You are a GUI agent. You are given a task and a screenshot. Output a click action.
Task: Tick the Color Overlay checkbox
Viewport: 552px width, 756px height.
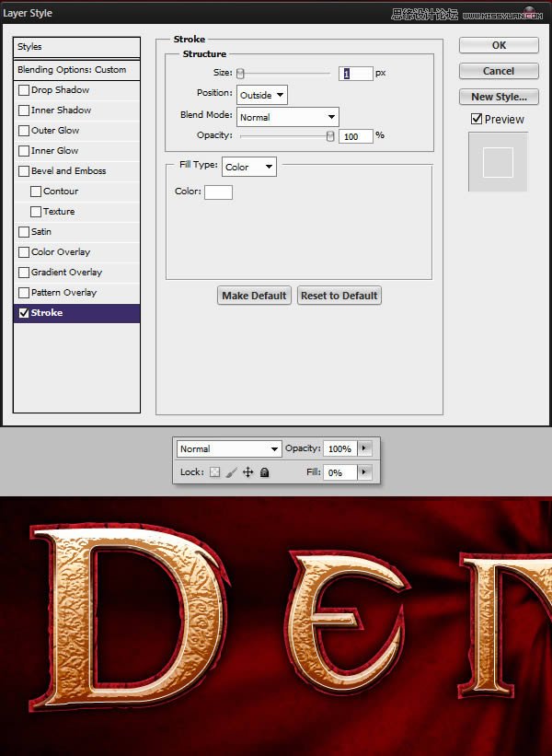click(x=24, y=252)
